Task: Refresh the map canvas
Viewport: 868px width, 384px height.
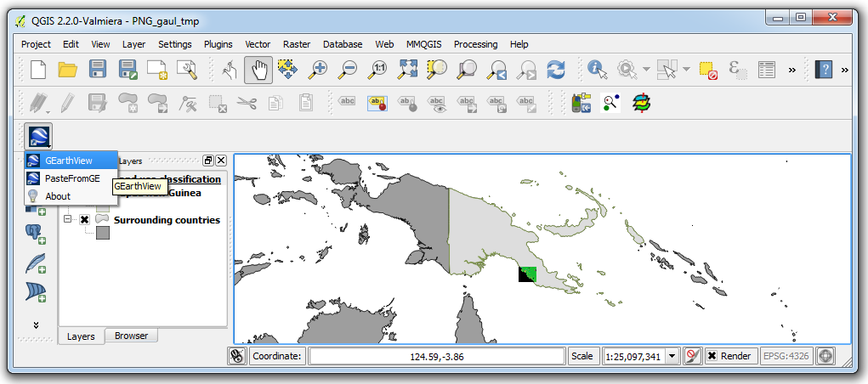Action: coord(556,70)
